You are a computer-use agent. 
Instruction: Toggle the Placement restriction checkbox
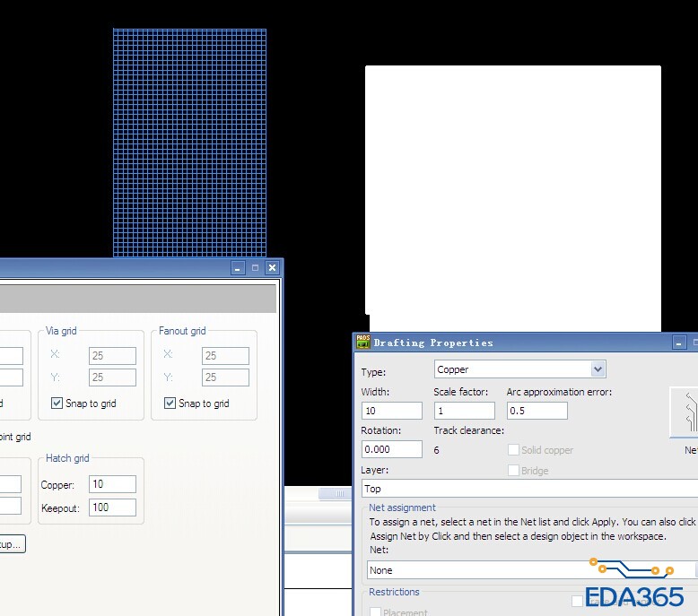click(x=375, y=612)
